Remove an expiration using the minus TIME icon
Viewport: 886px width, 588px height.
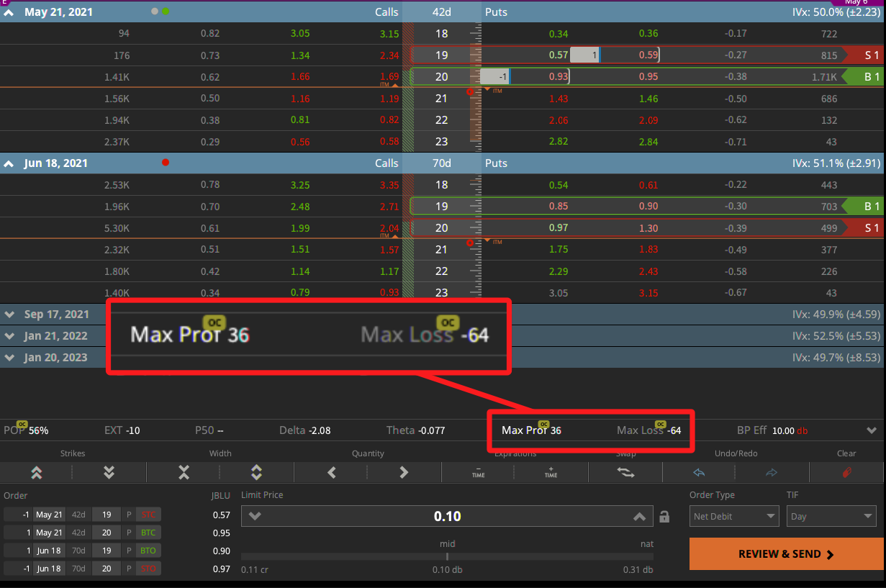(x=477, y=472)
